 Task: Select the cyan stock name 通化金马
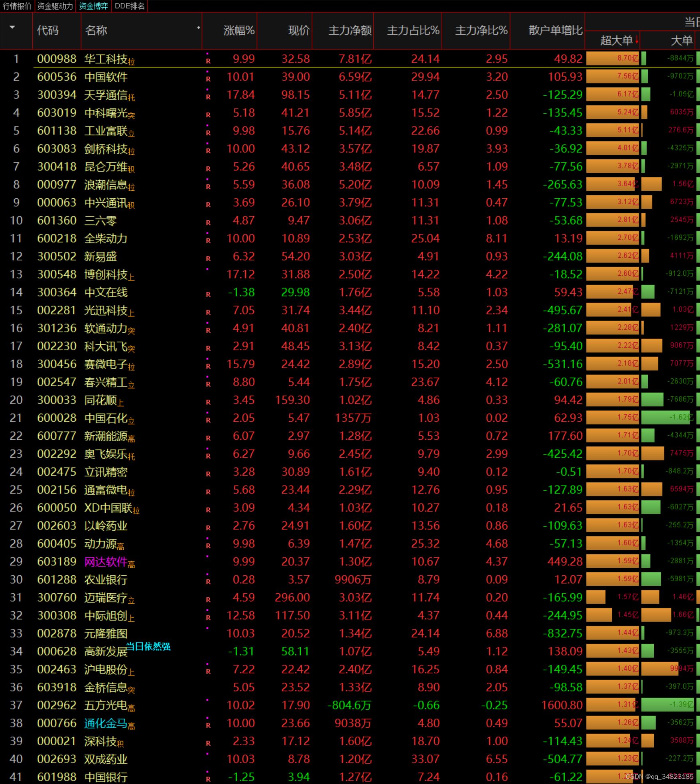coord(106,723)
